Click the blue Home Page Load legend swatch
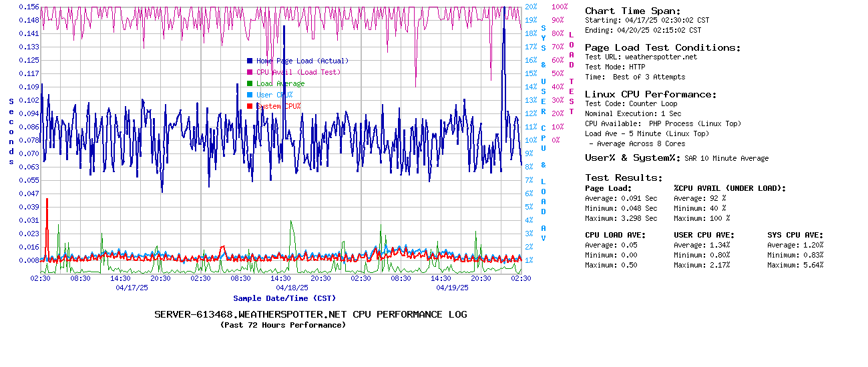Screen dimensions: 868x367 [x=250, y=61]
